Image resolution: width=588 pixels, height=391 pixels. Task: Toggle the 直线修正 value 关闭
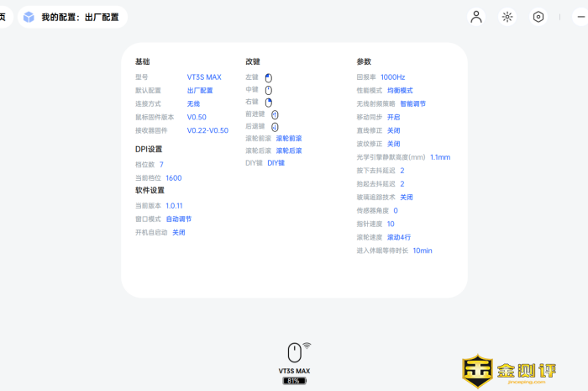pos(393,130)
